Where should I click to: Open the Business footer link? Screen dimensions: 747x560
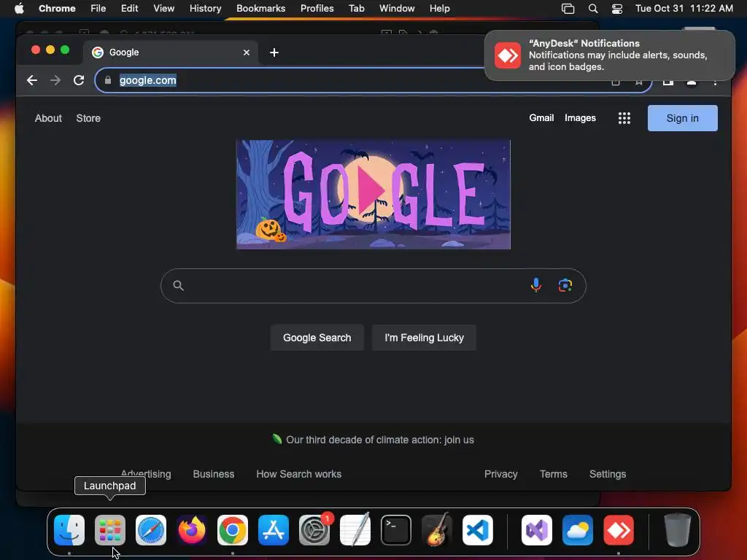coord(214,474)
